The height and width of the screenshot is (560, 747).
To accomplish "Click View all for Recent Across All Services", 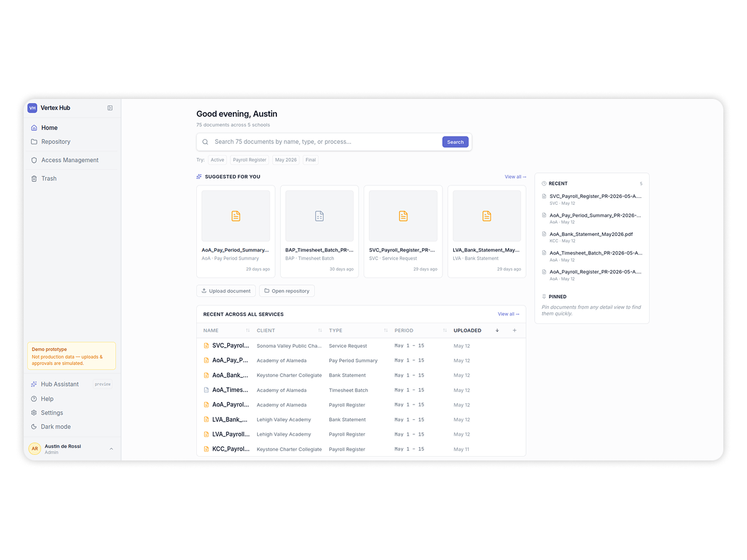I will coord(509,314).
